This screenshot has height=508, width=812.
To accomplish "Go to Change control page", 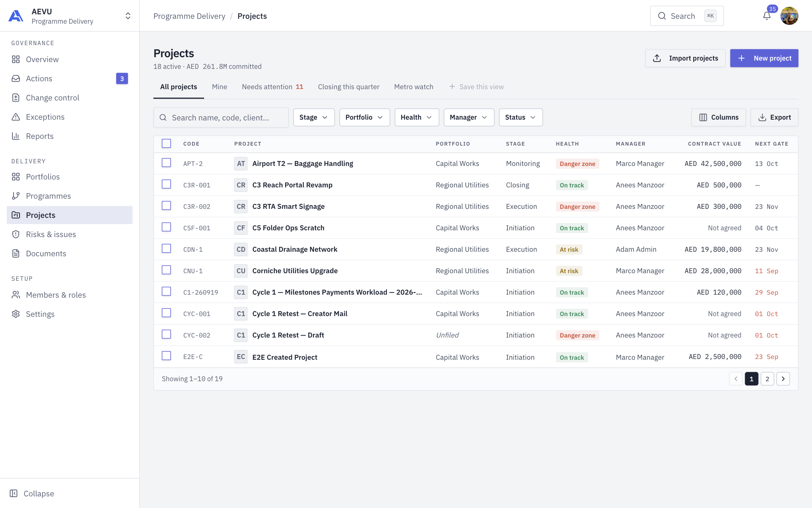I will coord(70,98).
